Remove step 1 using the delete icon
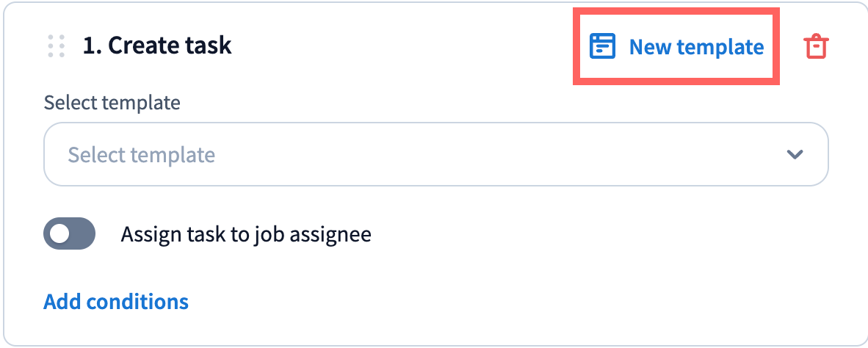Image resolution: width=868 pixels, height=348 pixels. pos(815,47)
